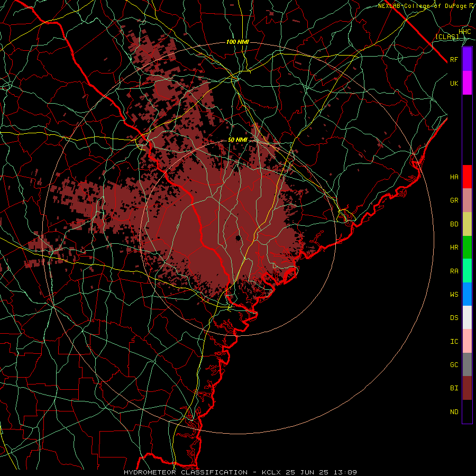
Task: Select the BD yellow legend swatch
Action: (467, 224)
